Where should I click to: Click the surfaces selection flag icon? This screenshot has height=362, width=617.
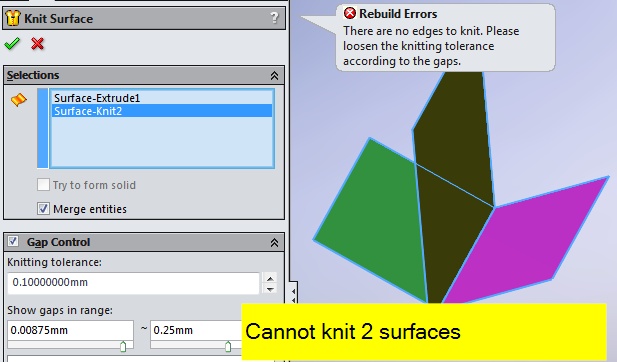pyautogui.click(x=18, y=100)
